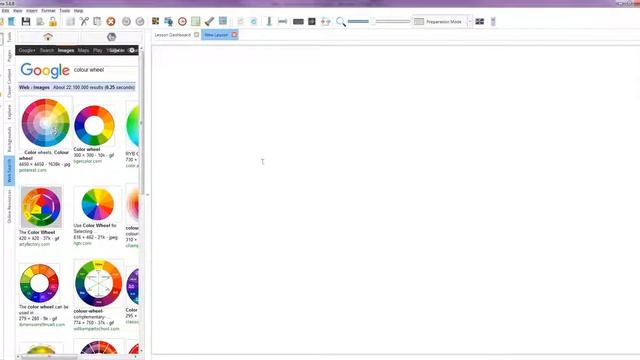640x360 pixels.
Task: Click the Web link in the results header
Action: [x=24, y=87]
